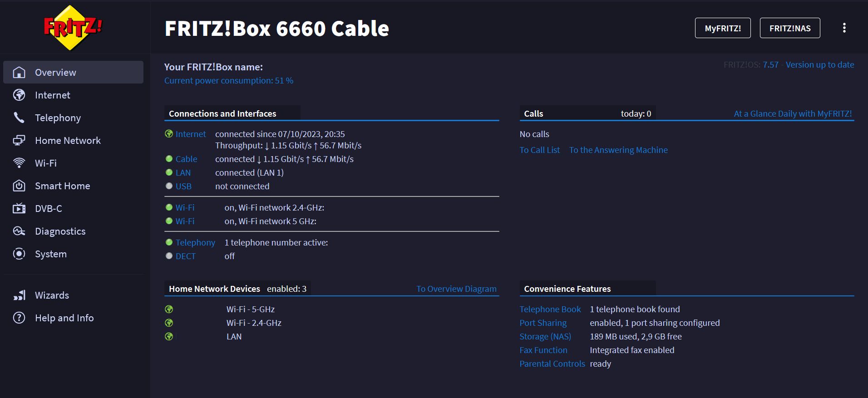Click the MyFRITZ! button
The height and width of the screenshot is (398, 868).
click(x=723, y=28)
